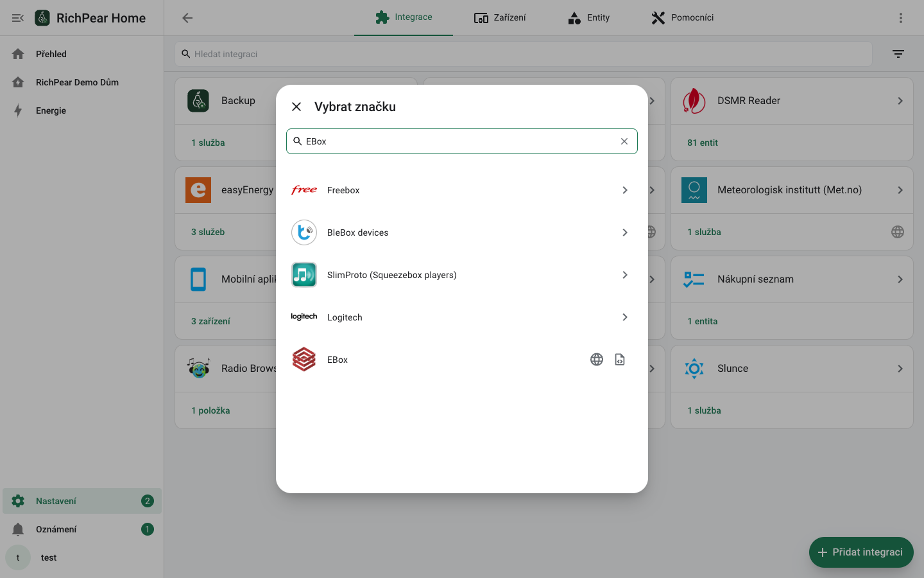Image resolution: width=924 pixels, height=578 pixels.
Task: Close the Vybrat značku dialog
Action: (x=296, y=107)
